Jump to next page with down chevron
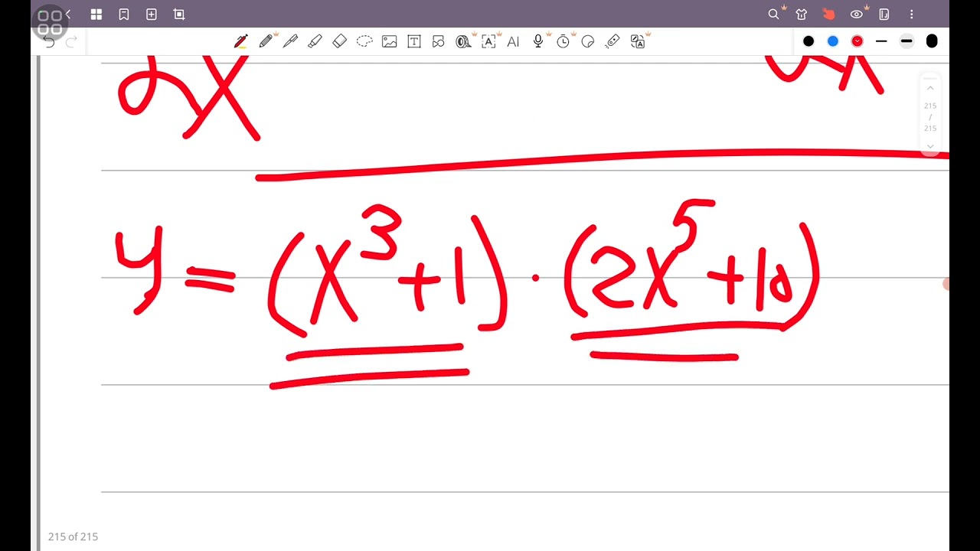980x551 pixels. (930, 145)
